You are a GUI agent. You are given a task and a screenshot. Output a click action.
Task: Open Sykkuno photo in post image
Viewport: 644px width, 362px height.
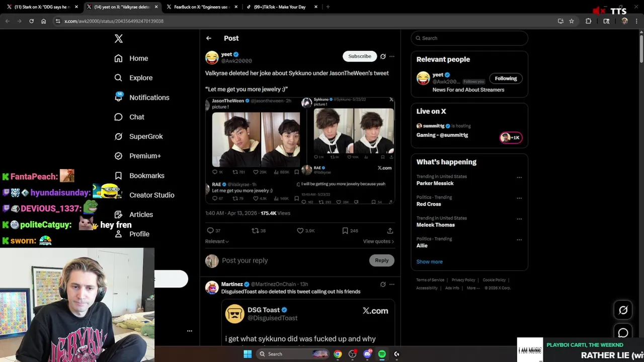point(354,131)
